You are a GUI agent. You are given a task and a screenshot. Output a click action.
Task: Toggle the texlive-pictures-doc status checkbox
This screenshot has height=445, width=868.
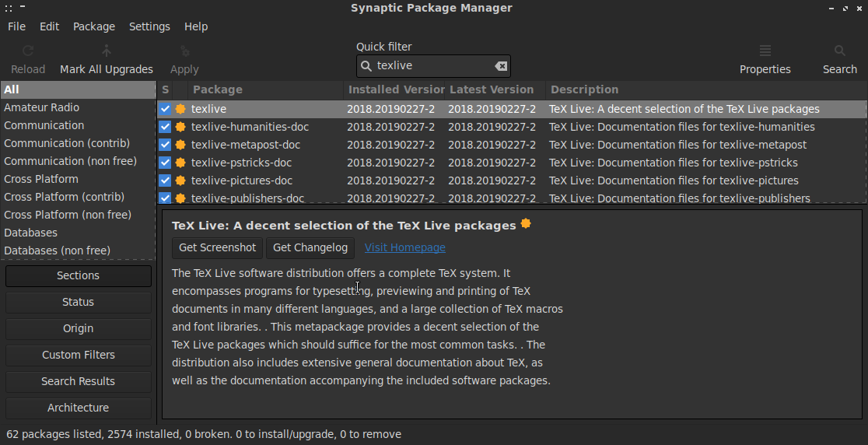165,180
